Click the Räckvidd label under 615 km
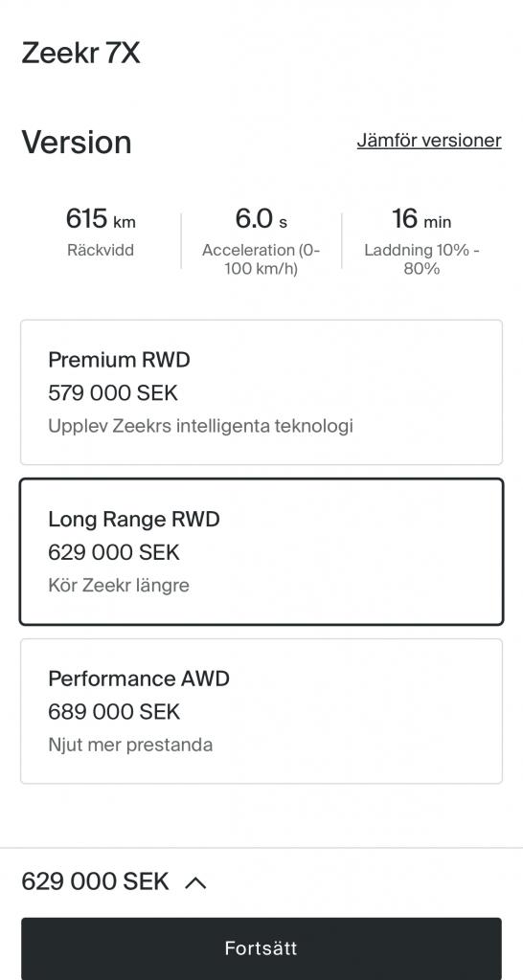Image resolution: width=523 pixels, height=980 pixels. pos(101,251)
